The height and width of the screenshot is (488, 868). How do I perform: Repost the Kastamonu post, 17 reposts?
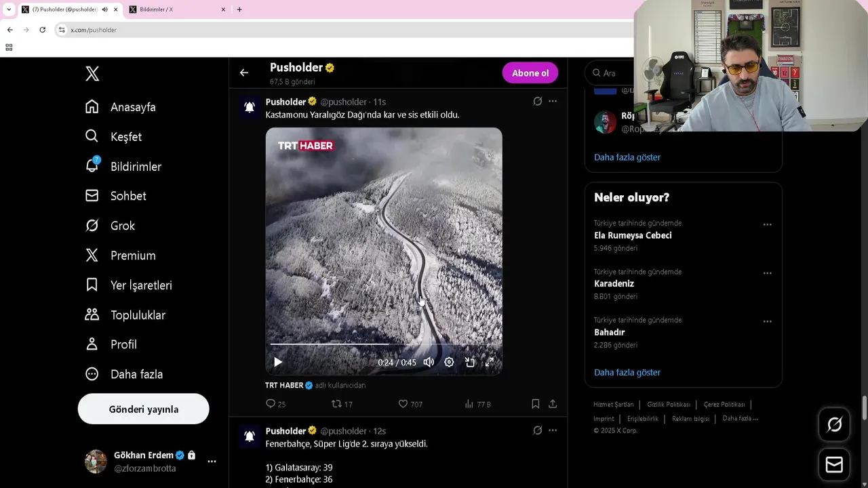click(x=342, y=404)
